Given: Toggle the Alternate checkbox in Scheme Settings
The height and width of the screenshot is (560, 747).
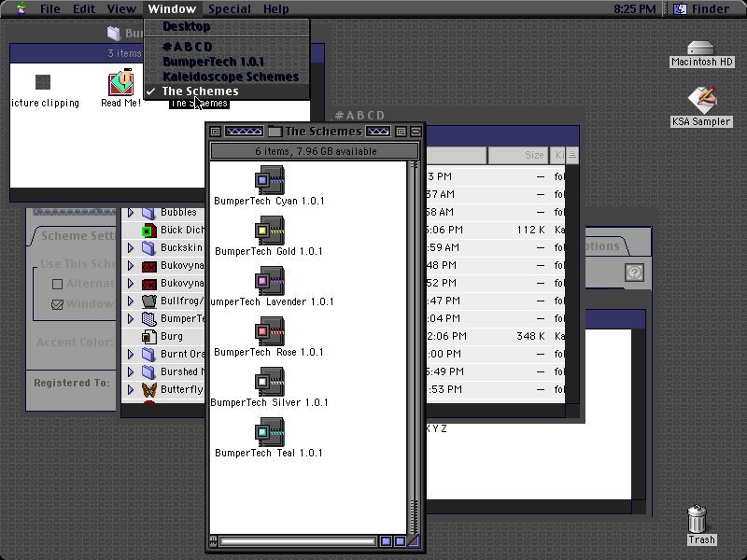Looking at the screenshot, I should coord(57,285).
